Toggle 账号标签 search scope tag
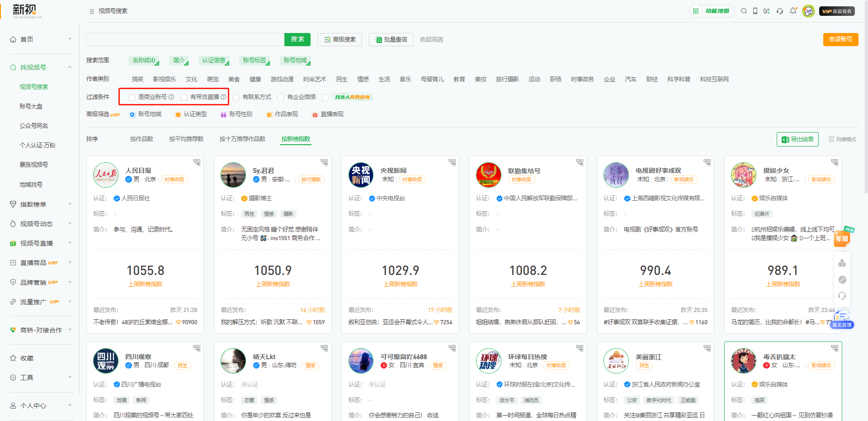The width and height of the screenshot is (868, 421). (x=255, y=61)
